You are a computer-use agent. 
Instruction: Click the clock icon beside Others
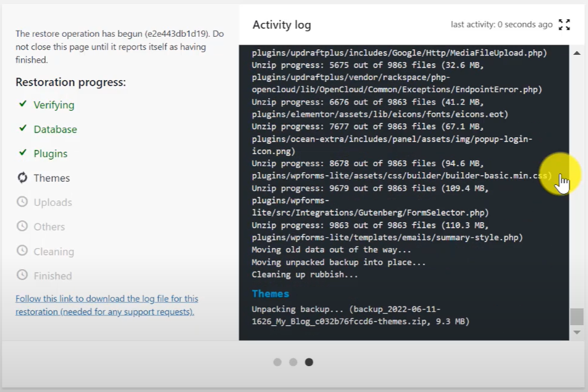click(x=22, y=226)
